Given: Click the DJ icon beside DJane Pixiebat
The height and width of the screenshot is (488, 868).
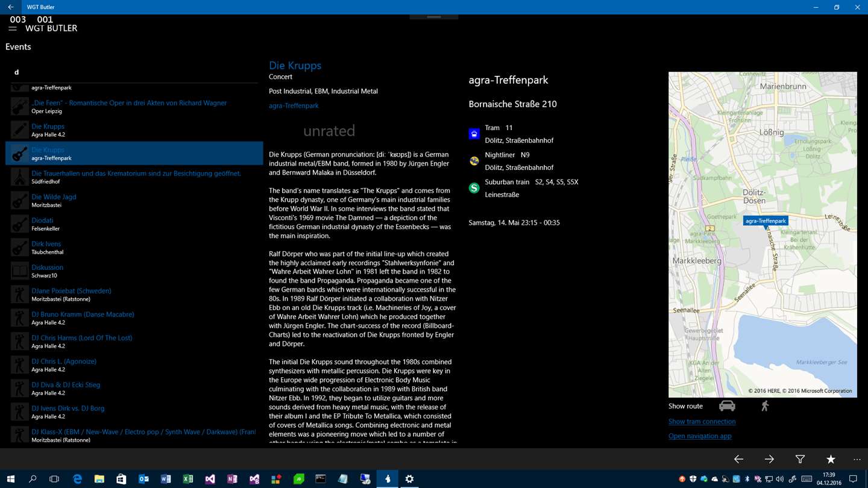Looking at the screenshot, I should (x=19, y=295).
